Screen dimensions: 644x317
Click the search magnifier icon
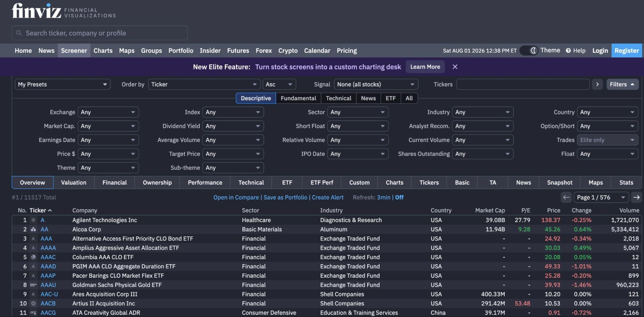coord(19,33)
